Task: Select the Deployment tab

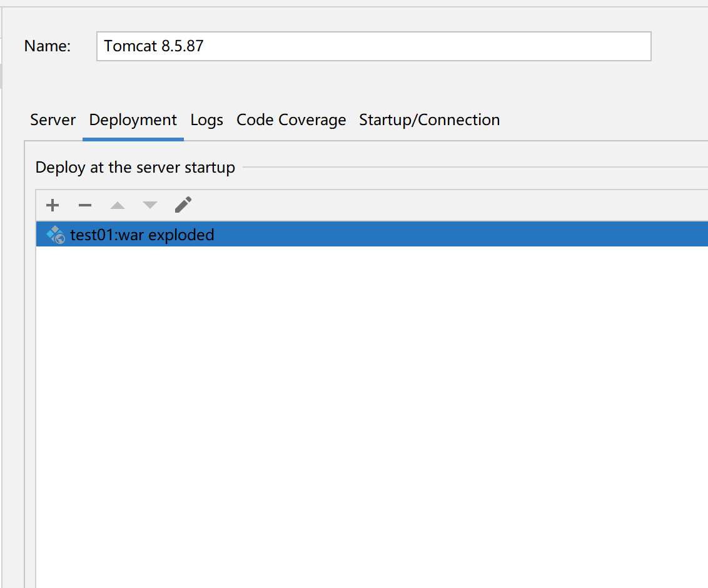Action: pyautogui.click(x=133, y=120)
